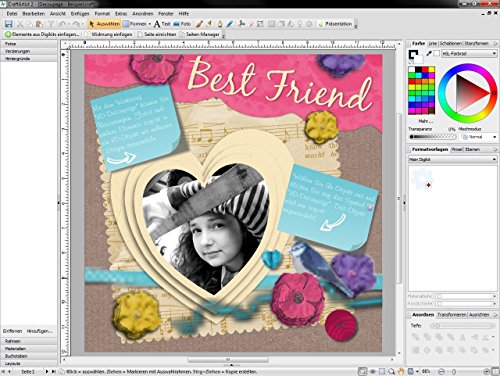Viewport: 500px width, 376px height.
Task: Click the zoom magnifier icon in status bar
Action: 391,371
